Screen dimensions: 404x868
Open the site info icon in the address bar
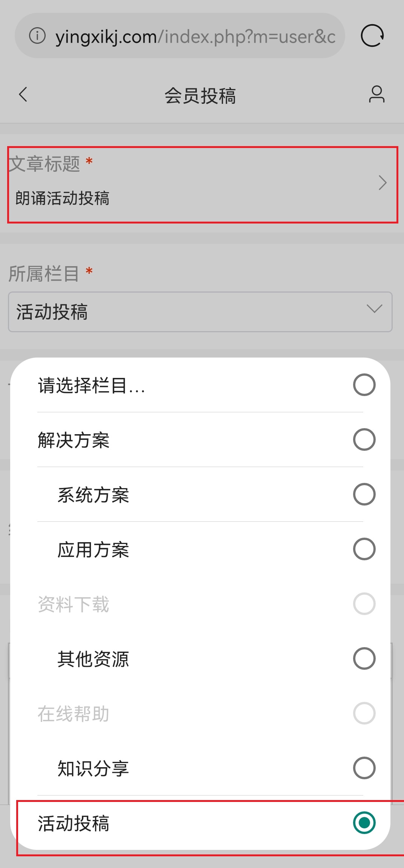(x=37, y=36)
